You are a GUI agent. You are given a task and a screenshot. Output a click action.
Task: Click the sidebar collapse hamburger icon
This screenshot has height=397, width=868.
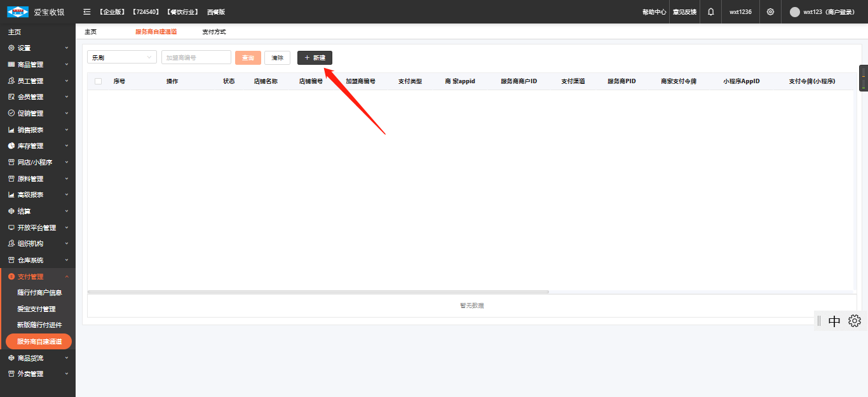[x=87, y=11]
